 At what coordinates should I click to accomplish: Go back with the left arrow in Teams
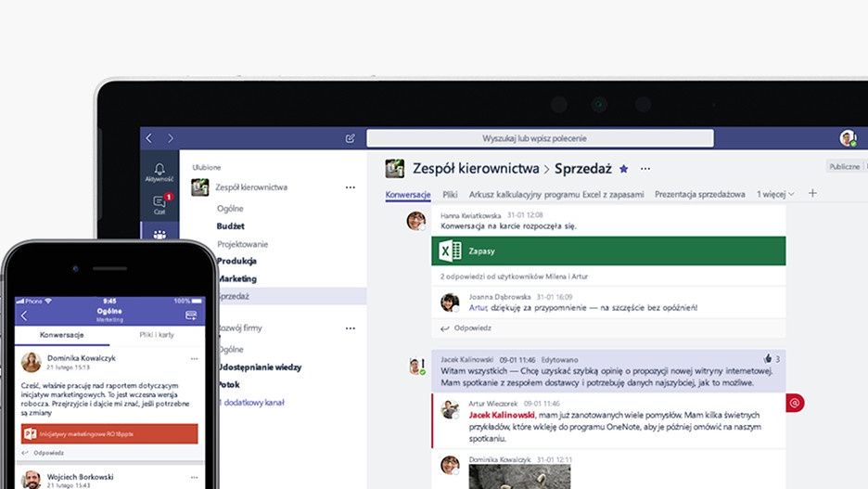149,138
